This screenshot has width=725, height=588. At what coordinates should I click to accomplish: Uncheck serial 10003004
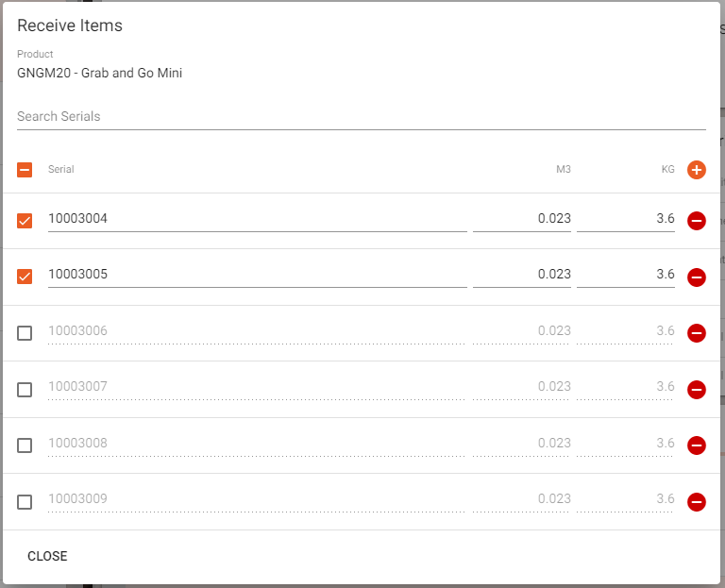pyautogui.click(x=25, y=221)
